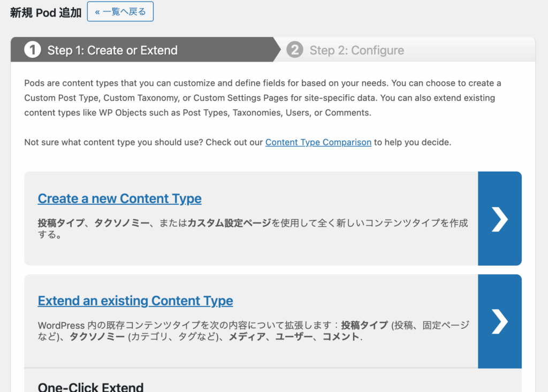Click the circled number 2 step icon
Screen dimensions: 548x392
pyautogui.click(x=294, y=50)
